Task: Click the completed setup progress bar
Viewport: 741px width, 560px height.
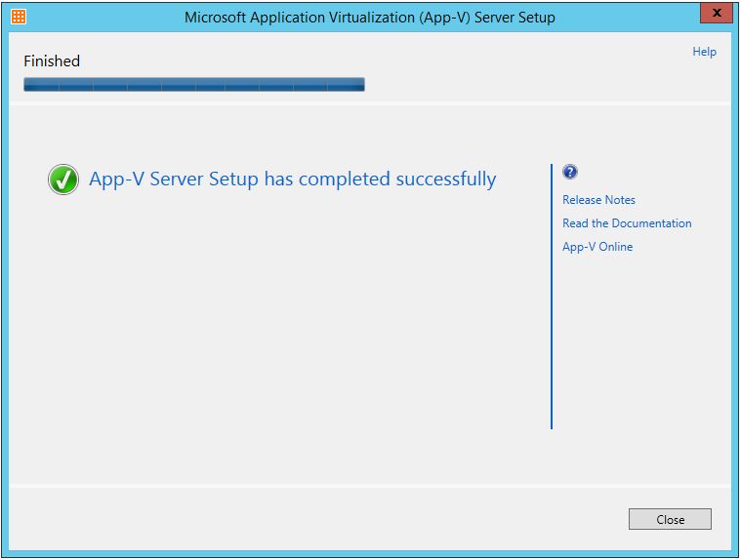Action: [x=194, y=85]
